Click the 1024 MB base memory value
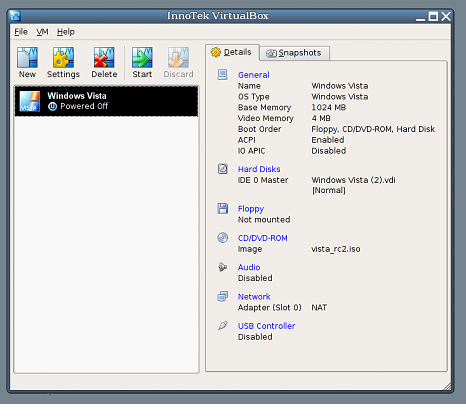466x416 pixels. pos(328,107)
